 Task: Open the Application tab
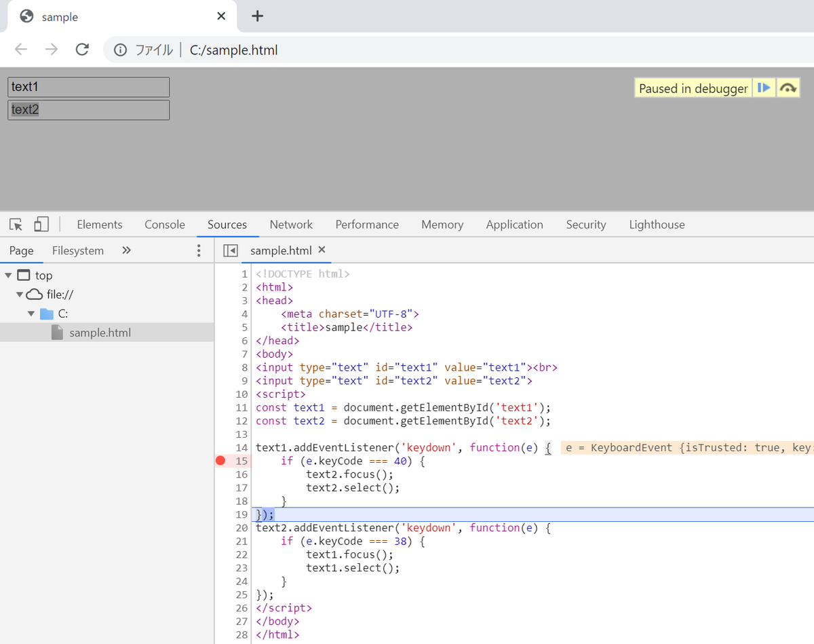pos(515,225)
